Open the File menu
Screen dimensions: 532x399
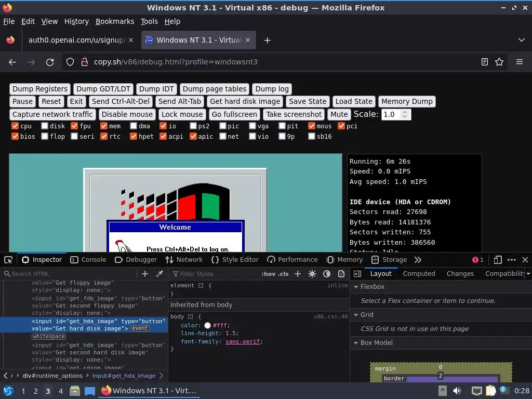9,21
